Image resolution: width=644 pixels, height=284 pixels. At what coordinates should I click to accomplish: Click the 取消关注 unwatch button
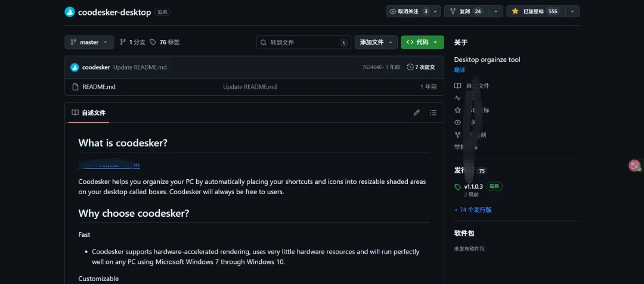[x=408, y=11]
